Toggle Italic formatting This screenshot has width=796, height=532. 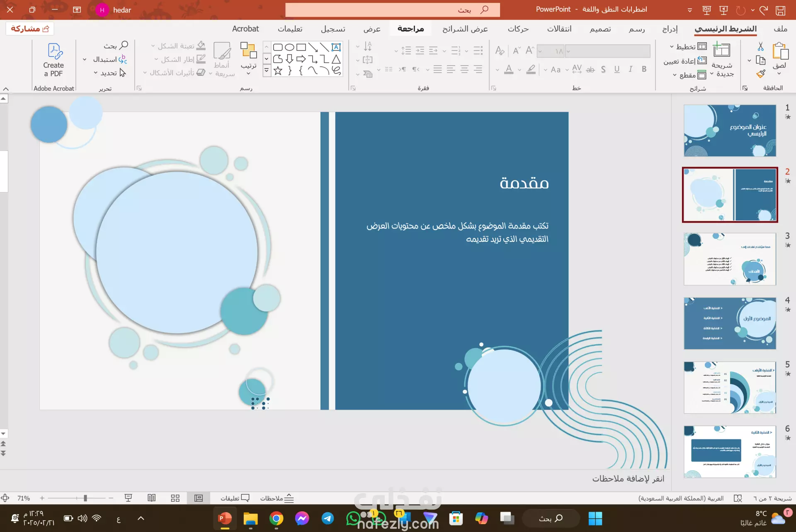click(631, 69)
